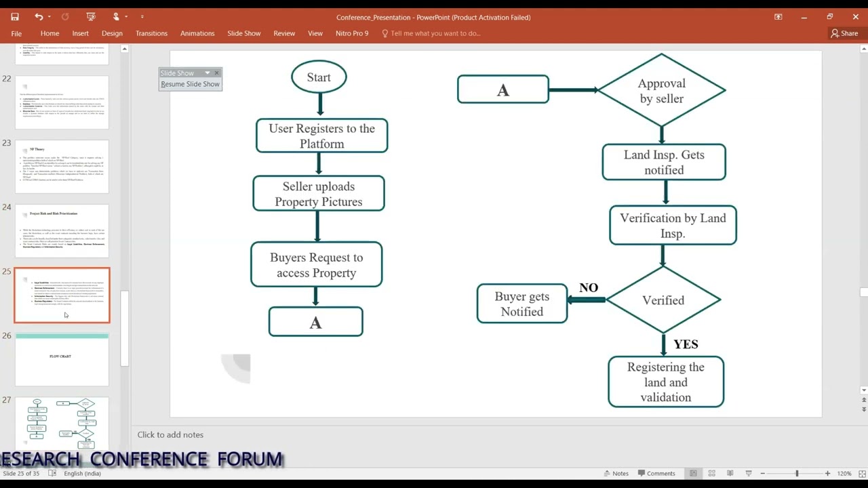Open the File menu
868x488 pixels.
pos(16,33)
